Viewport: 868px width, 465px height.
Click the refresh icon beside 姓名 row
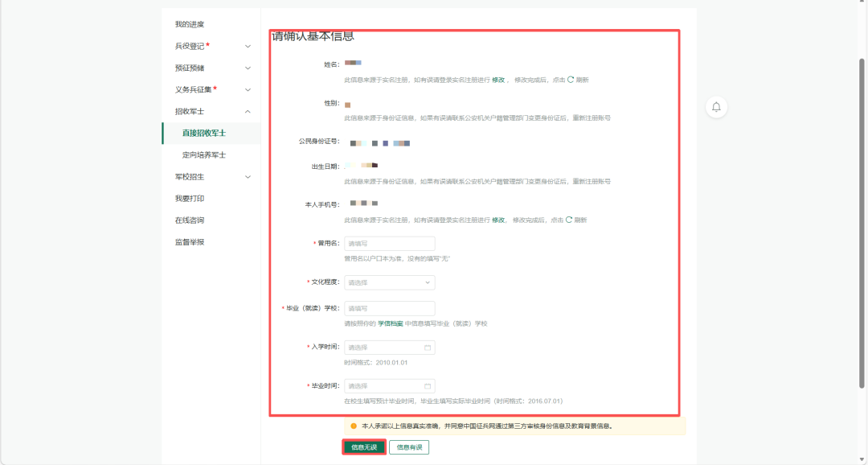point(571,79)
